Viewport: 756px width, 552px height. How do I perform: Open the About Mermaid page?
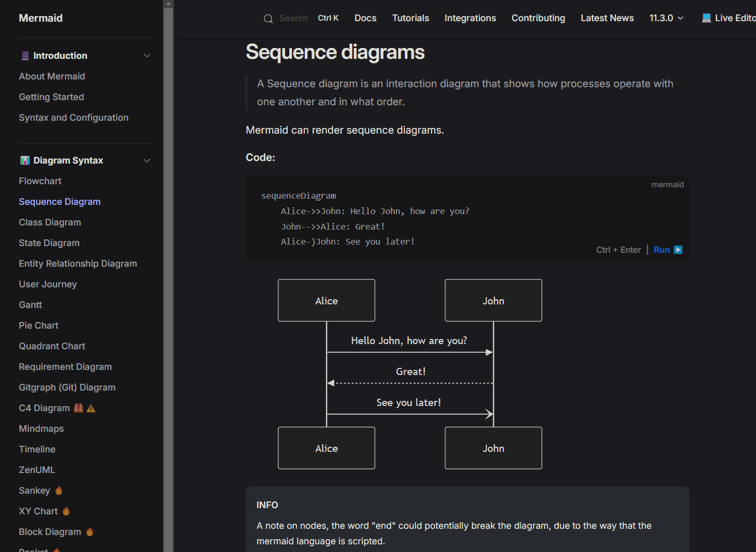coord(52,76)
